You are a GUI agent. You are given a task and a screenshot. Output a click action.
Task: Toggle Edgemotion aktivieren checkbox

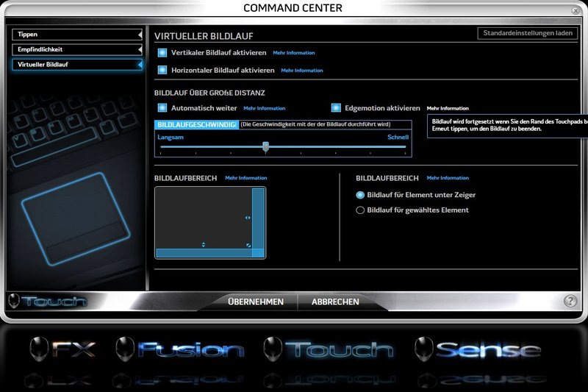(336, 108)
